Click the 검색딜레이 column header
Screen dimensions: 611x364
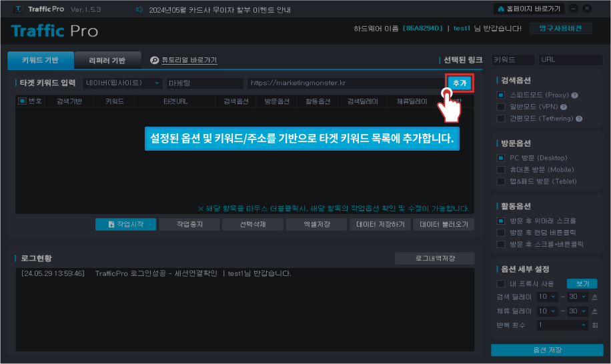[363, 101]
